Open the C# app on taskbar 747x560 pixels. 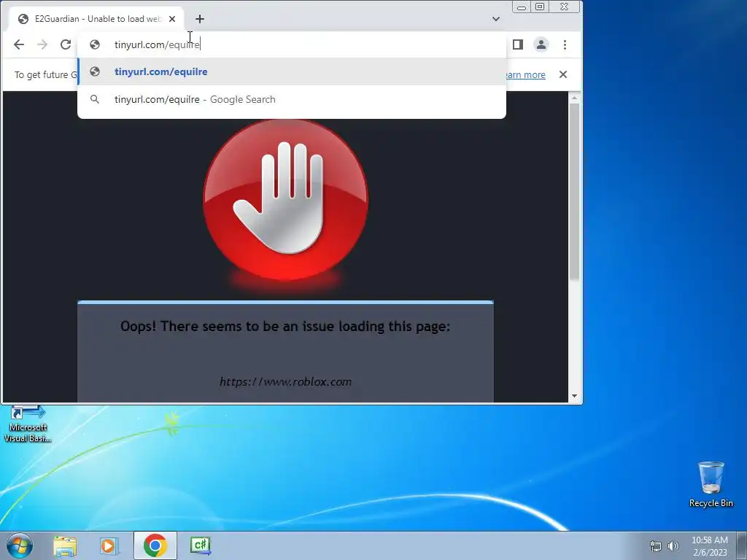200,545
